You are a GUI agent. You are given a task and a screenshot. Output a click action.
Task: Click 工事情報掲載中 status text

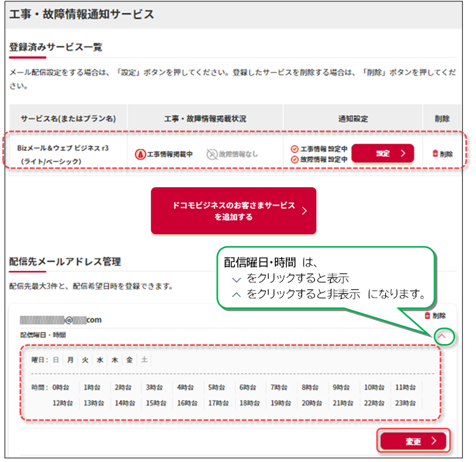169,154
